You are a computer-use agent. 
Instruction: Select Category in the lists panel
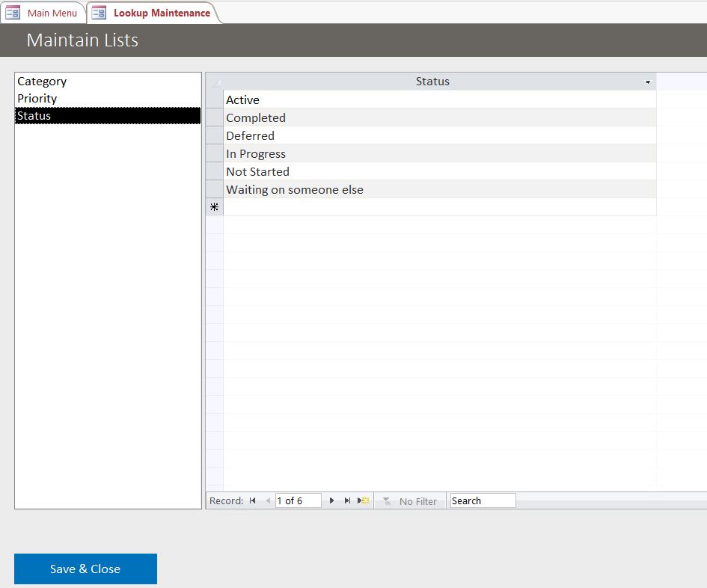[41, 81]
